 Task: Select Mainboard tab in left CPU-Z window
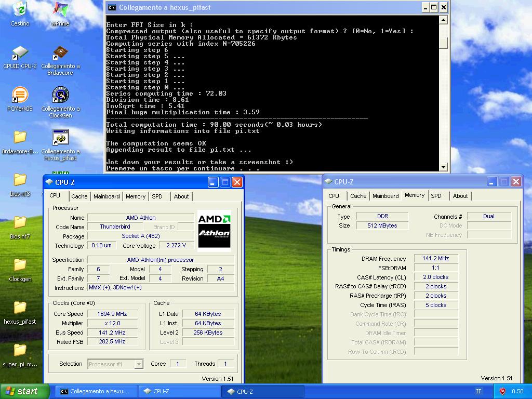(x=107, y=196)
